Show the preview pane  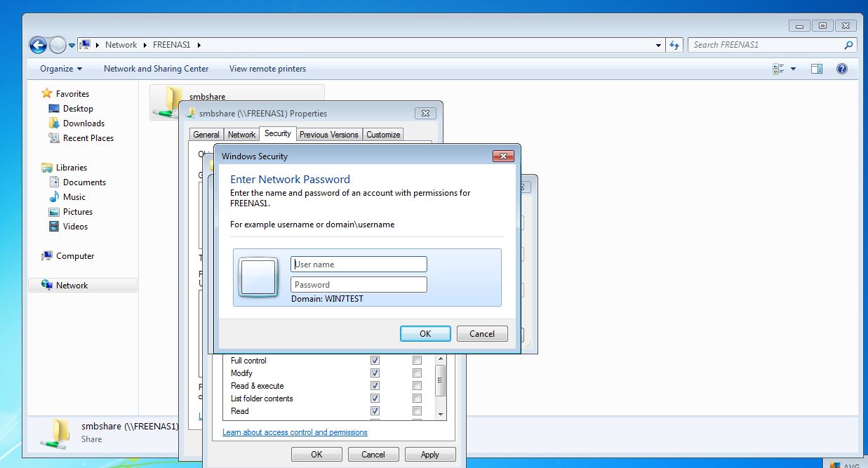pos(817,69)
